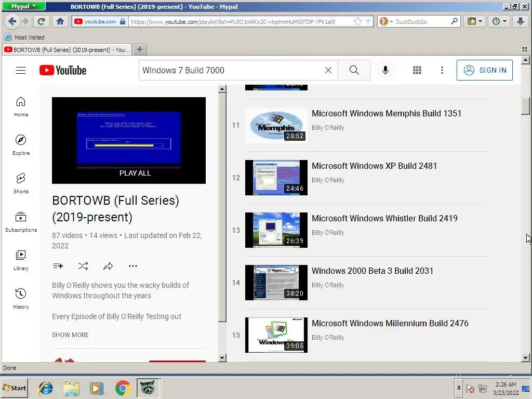Open Shorts in the sidebar
Image resolution: width=532 pixels, height=399 pixels.
[21, 183]
